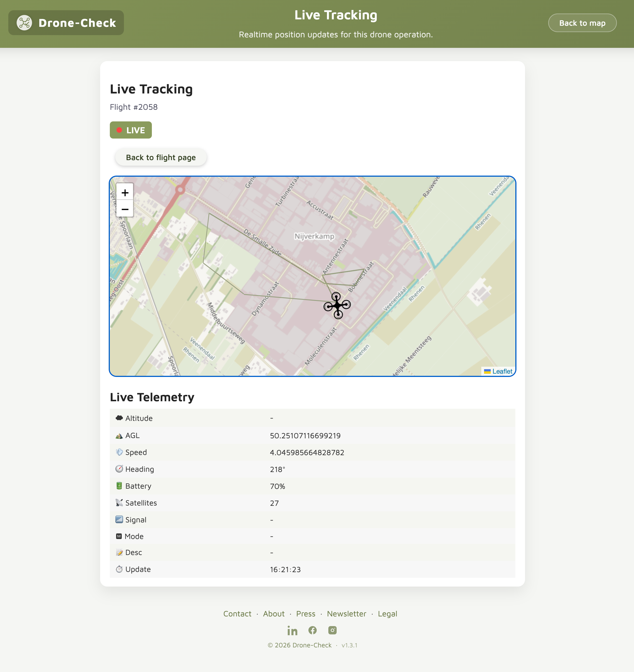
Task: Click the battery icon in telemetry
Action: pyautogui.click(x=119, y=486)
